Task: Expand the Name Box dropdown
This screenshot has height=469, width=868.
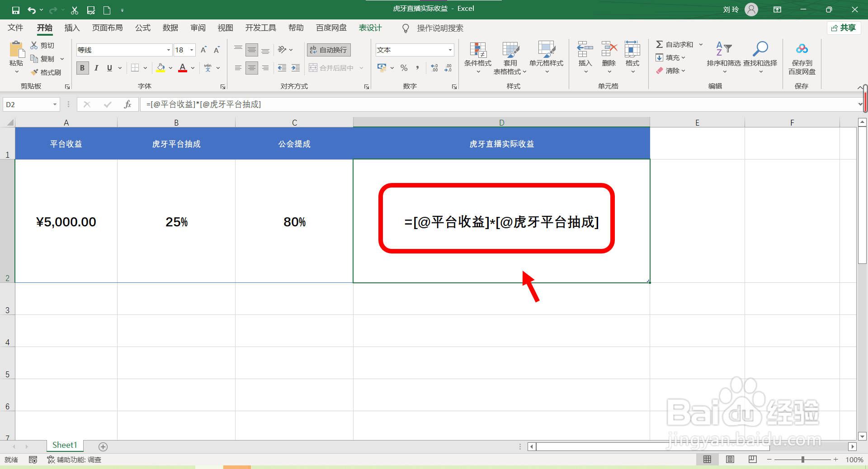Action: (x=55, y=104)
